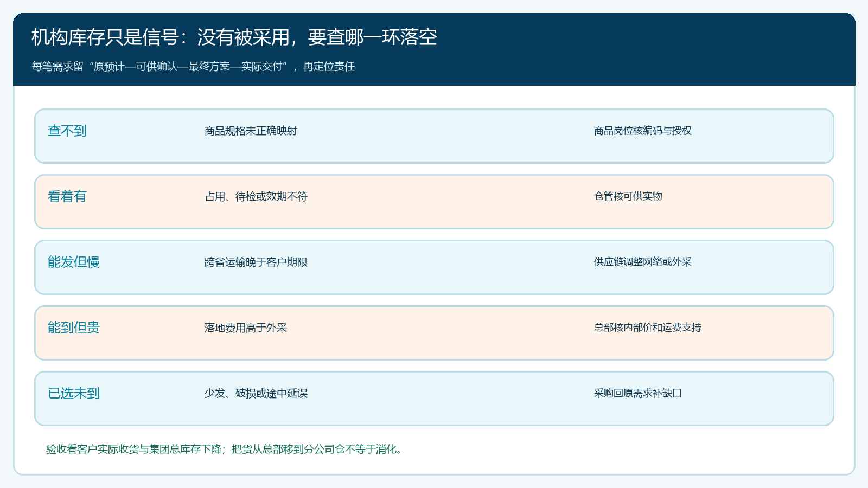The image size is (868, 488).
Task: Click the 已选未到 row label
Action: 74,393
